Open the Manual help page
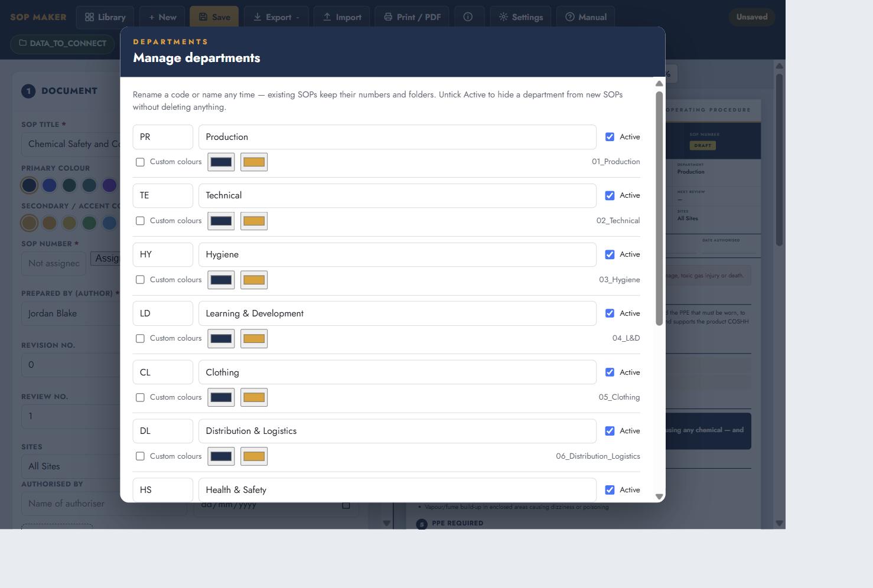Viewport: 873px width, 588px height. point(586,17)
